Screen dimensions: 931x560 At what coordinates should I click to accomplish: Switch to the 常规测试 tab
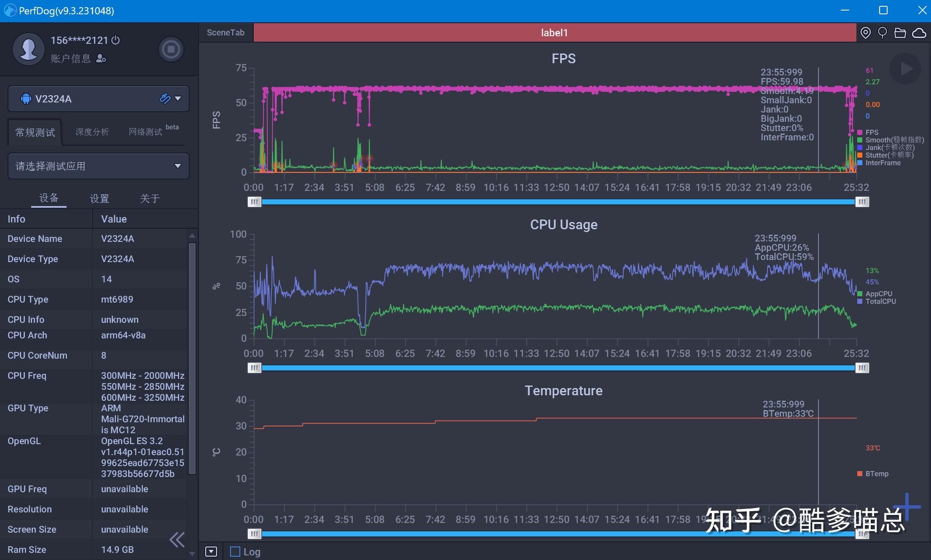click(x=35, y=132)
